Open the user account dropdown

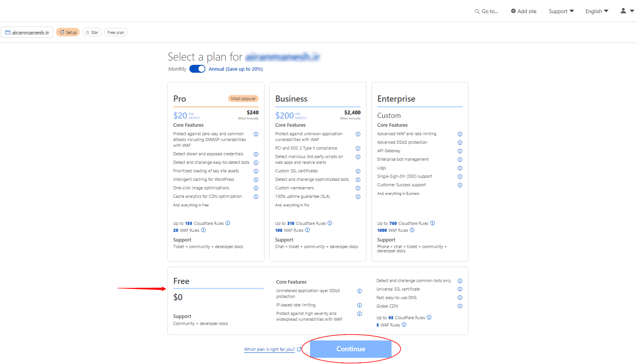pyautogui.click(x=627, y=11)
